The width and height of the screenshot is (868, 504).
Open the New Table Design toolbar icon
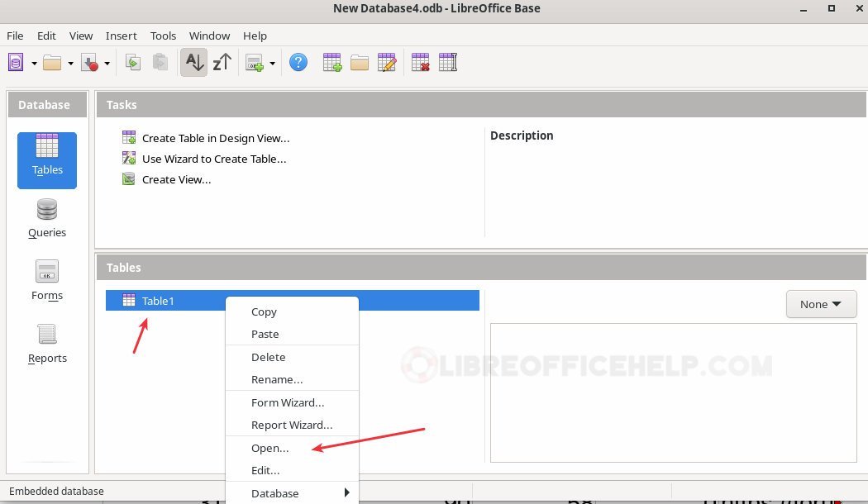(x=332, y=62)
